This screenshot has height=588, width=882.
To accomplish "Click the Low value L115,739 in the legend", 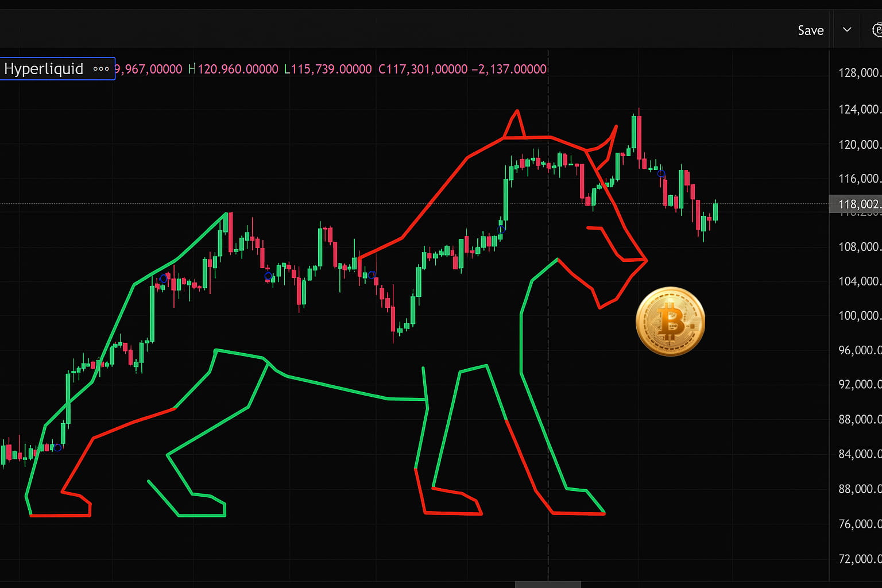I will pyautogui.click(x=328, y=69).
